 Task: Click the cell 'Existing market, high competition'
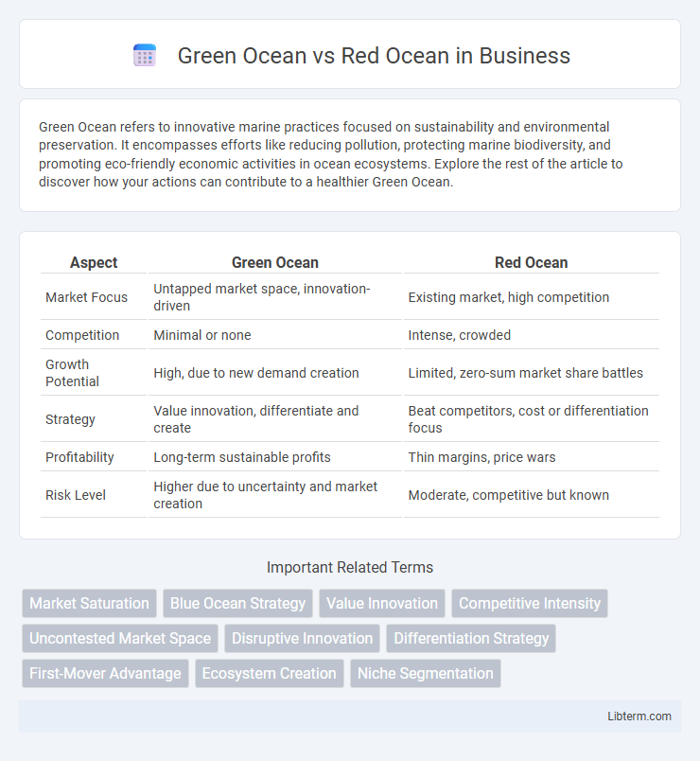(x=532, y=297)
